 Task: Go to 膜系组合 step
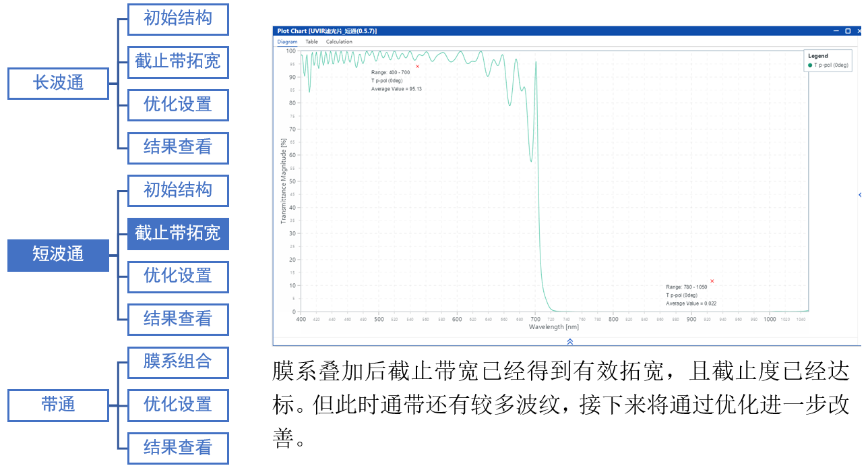[178, 362]
